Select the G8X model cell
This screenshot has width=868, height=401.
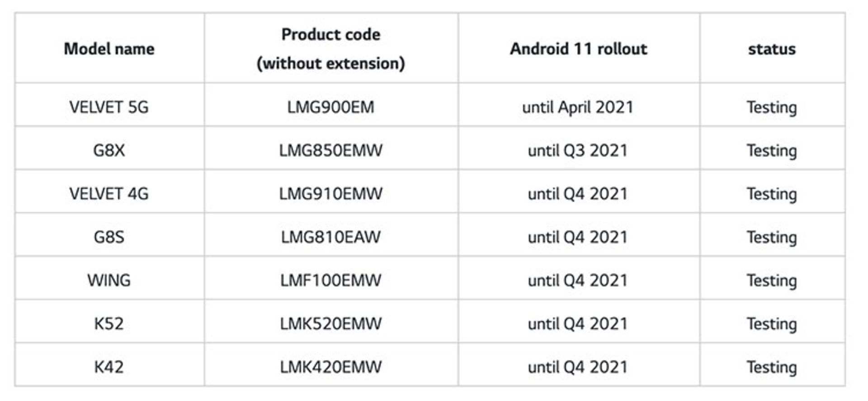(109, 150)
